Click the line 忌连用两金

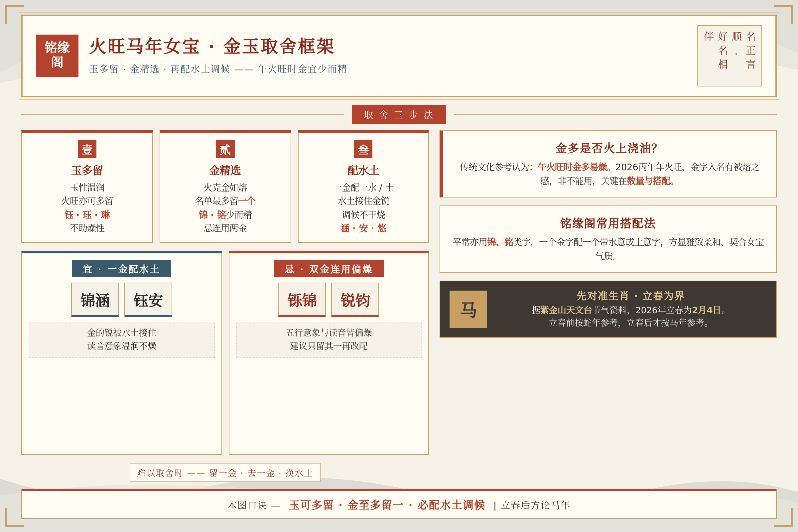[225, 228]
